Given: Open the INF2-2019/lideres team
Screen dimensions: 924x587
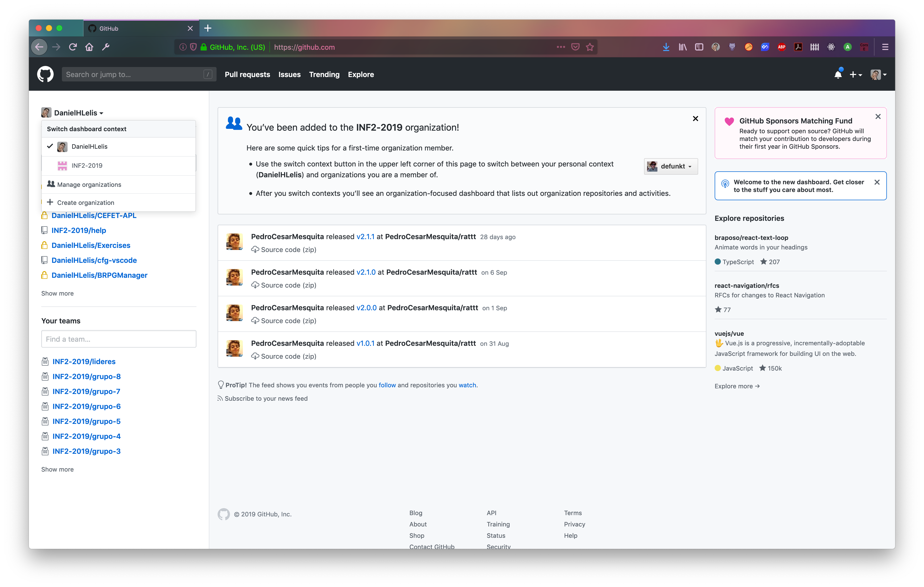Looking at the screenshot, I should 84,362.
